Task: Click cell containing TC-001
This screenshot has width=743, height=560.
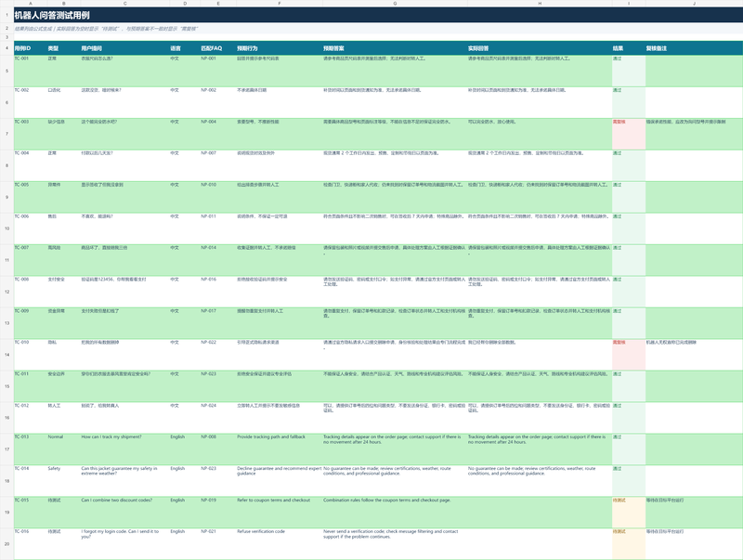Action: (31, 71)
